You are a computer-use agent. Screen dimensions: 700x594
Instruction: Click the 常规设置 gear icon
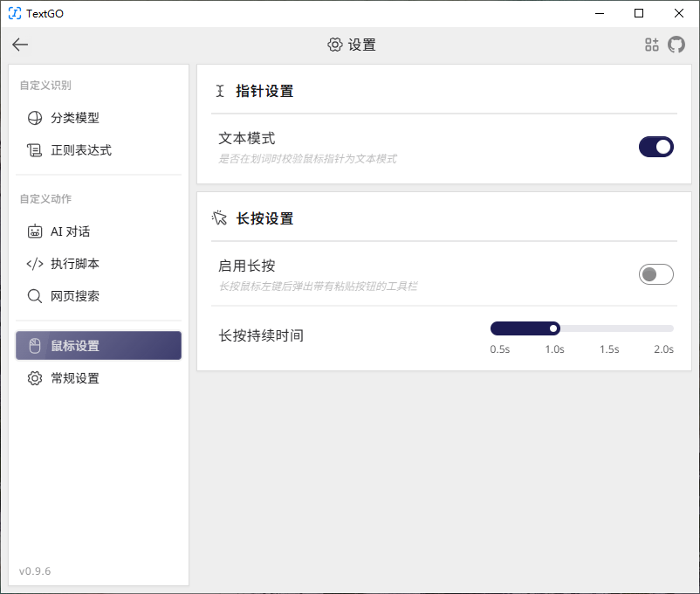(35, 378)
